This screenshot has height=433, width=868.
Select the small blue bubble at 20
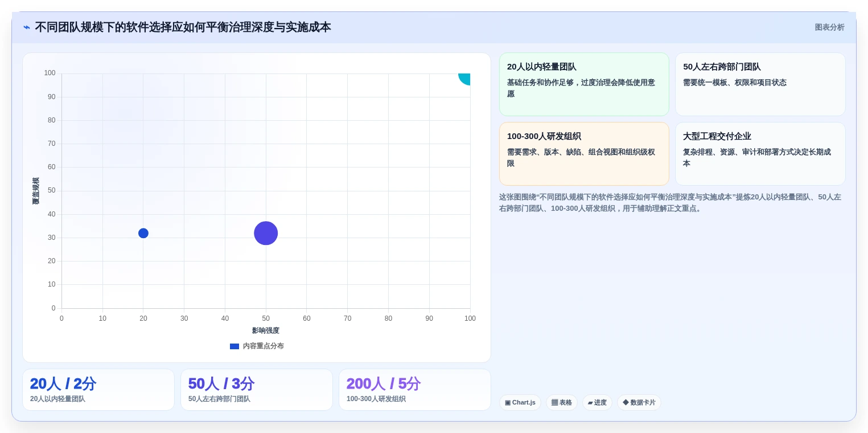143,233
